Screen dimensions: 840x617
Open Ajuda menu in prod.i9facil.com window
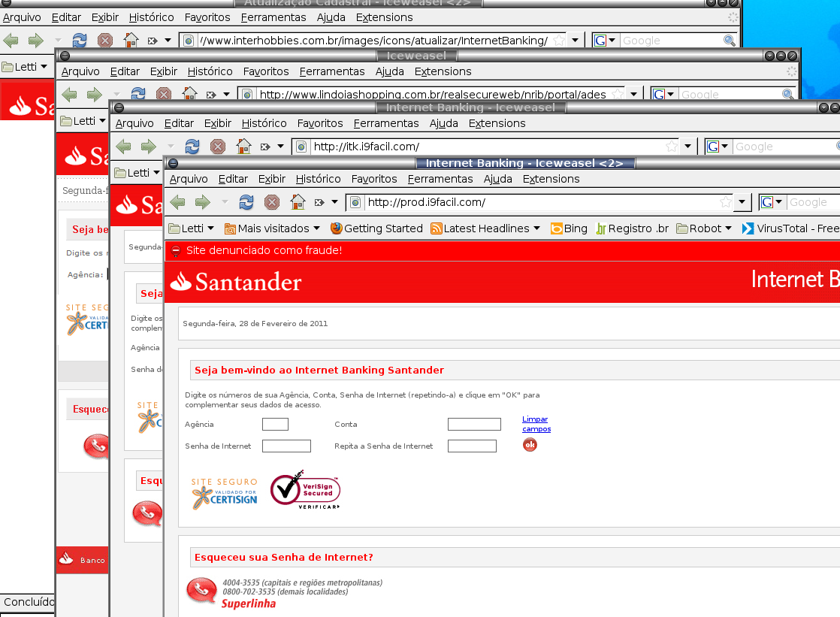tap(497, 179)
